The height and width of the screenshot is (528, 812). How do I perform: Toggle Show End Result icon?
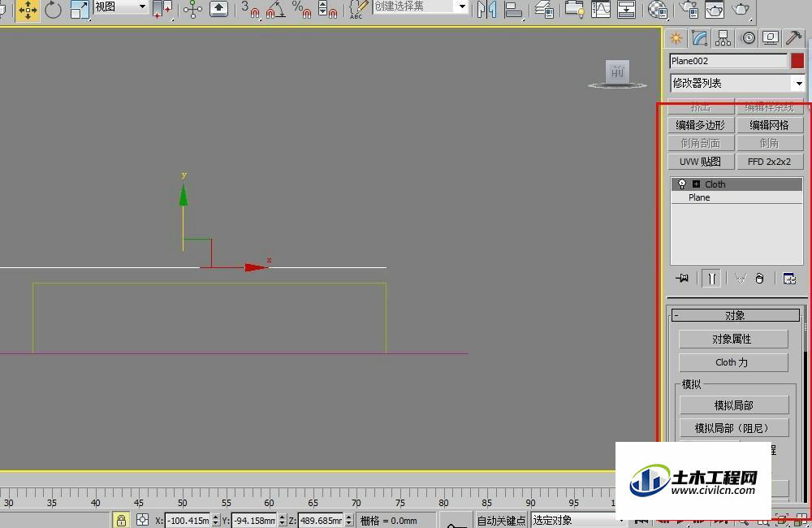coord(712,279)
